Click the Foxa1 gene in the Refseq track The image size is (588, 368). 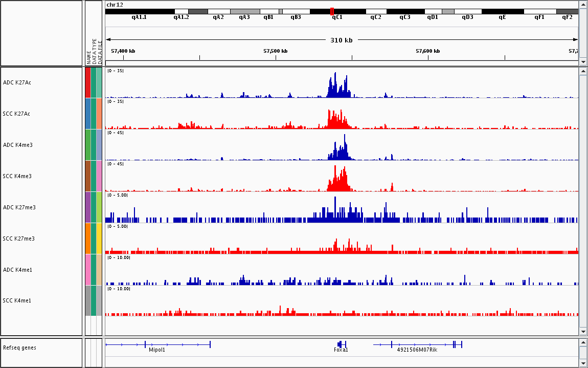(x=341, y=344)
